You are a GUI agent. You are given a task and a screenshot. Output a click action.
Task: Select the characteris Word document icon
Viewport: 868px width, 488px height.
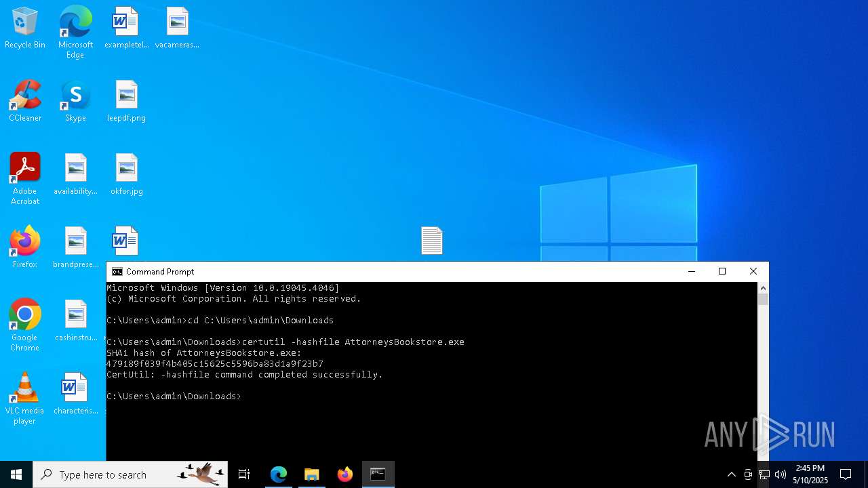(x=75, y=394)
